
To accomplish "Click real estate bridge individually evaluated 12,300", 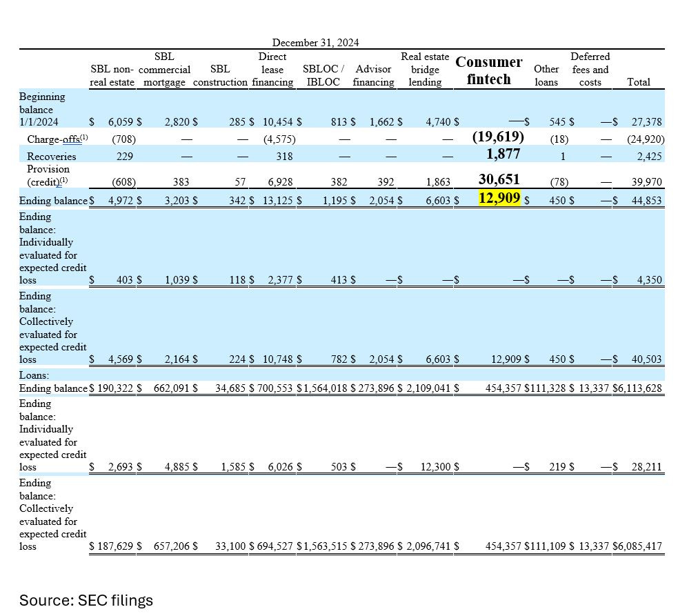I will point(435,467).
